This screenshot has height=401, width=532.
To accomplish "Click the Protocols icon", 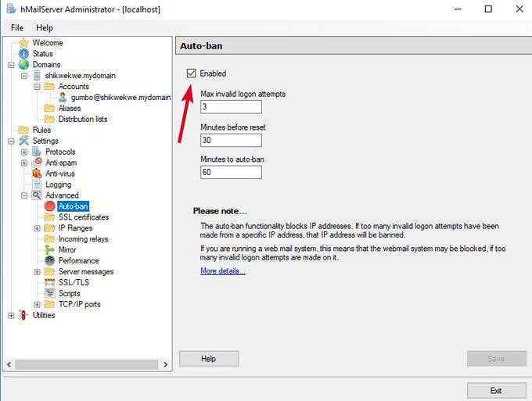I will click(x=37, y=152).
